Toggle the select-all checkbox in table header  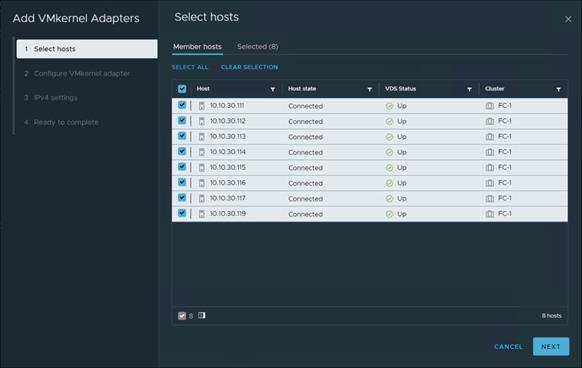click(182, 89)
